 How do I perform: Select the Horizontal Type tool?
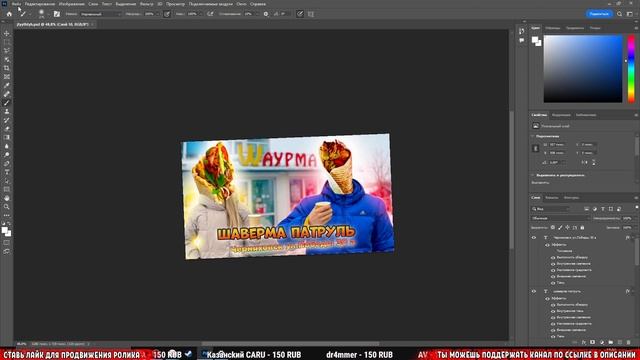(7, 172)
